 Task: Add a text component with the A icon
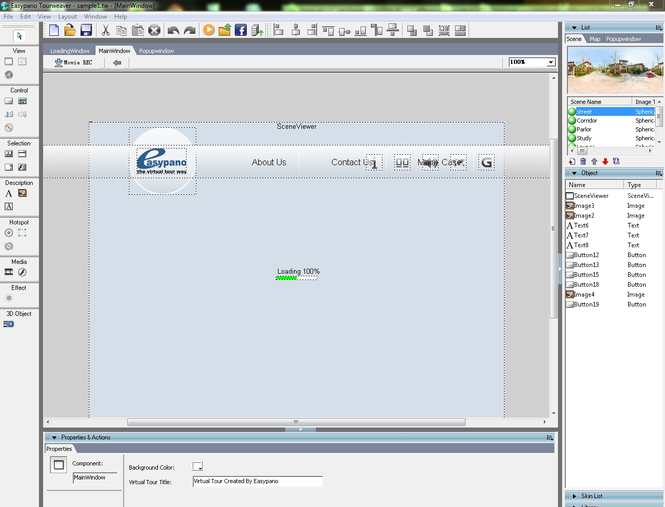[8, 193]
